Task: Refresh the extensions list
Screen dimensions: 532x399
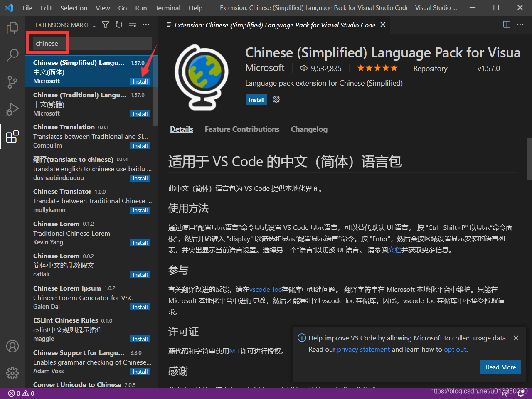Action: tap(119, 25)
